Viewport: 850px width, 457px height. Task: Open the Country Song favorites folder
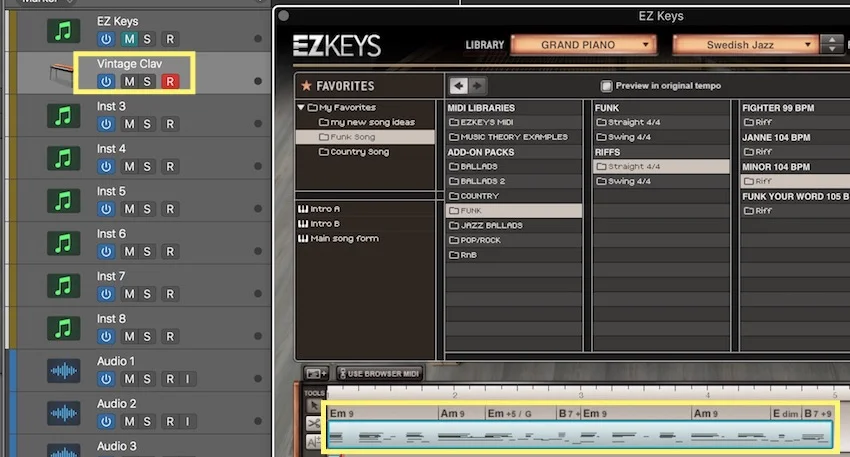(354, 152)
